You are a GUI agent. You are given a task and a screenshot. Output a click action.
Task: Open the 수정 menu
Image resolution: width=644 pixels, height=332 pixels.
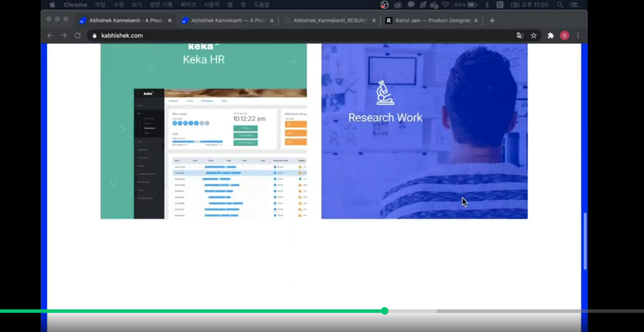(119, 5)
